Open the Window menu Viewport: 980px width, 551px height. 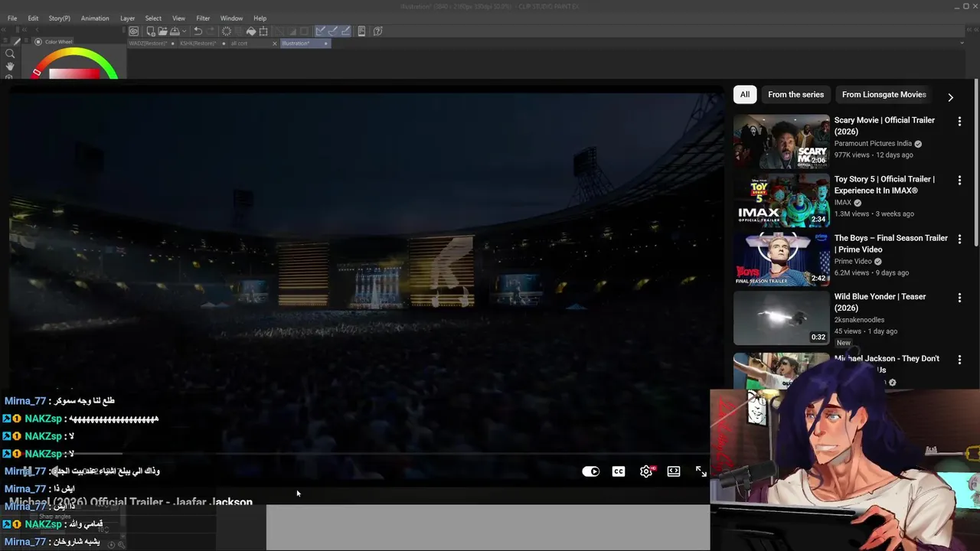(x=231, y=18)
